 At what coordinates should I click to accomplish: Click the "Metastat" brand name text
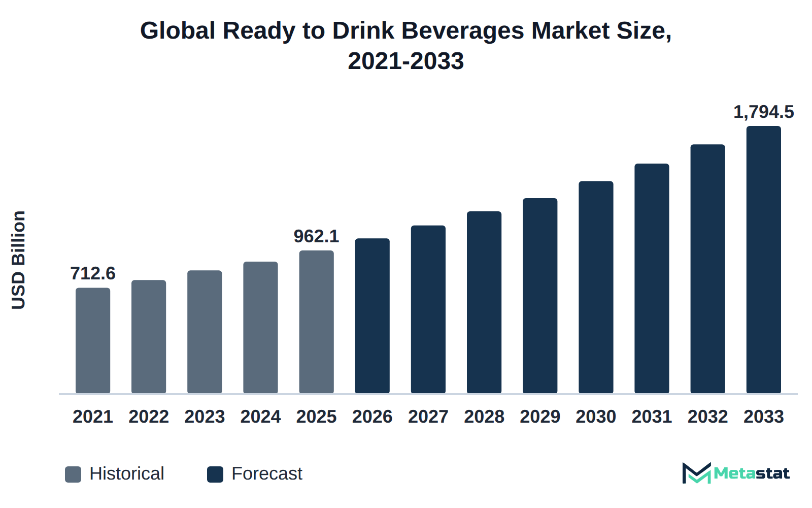pyautogui.click(x=752, y=473)
